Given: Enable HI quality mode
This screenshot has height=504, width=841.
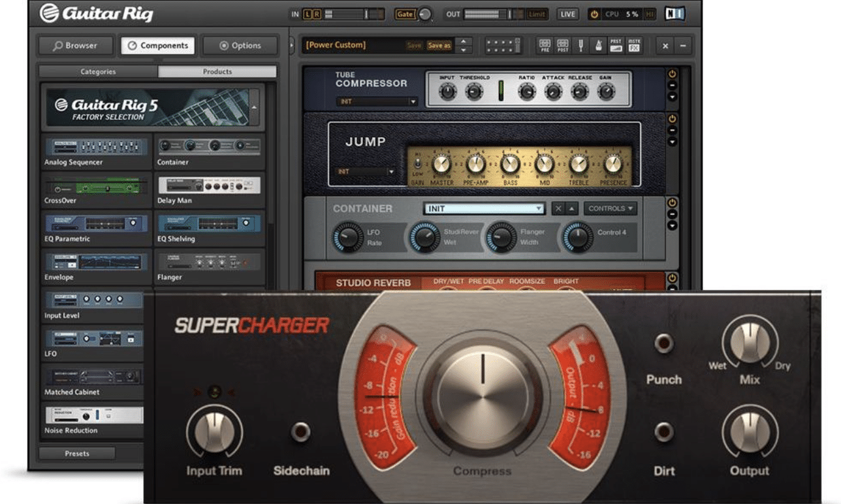Looking at the screenshot, I should tap(650, 14).
